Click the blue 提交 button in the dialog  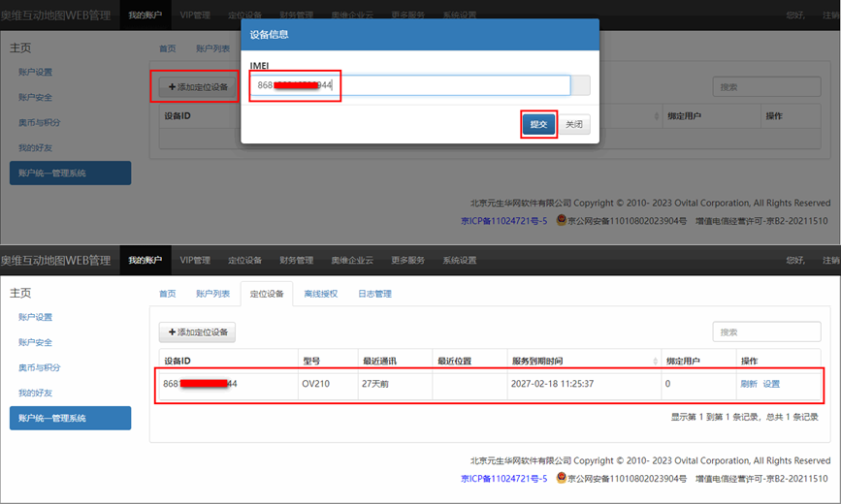(538, 124)
